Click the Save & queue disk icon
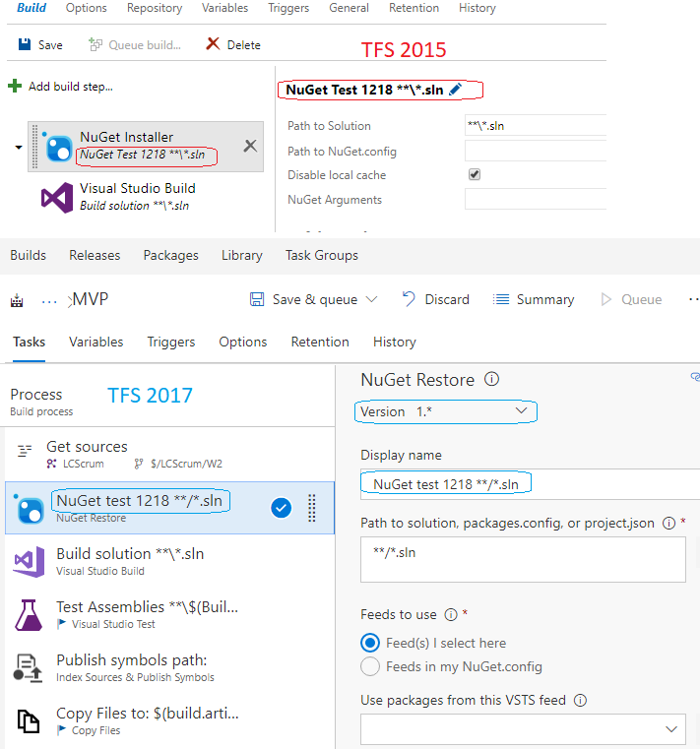700x749 pixels. (x=257, y=299)
